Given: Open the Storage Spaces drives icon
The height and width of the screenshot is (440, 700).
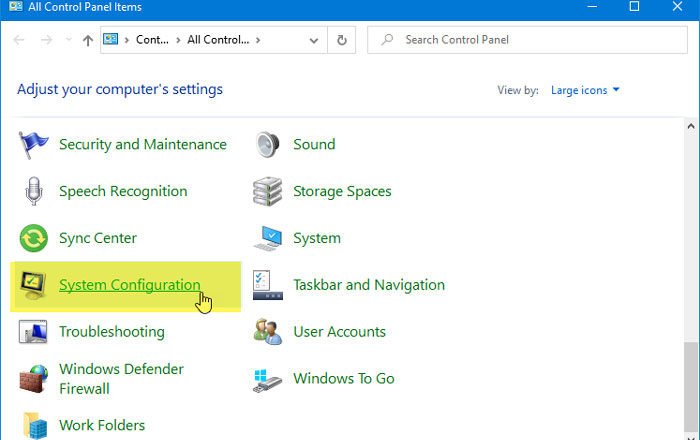Looking at the screenshot, I should (x=267, y=191).
